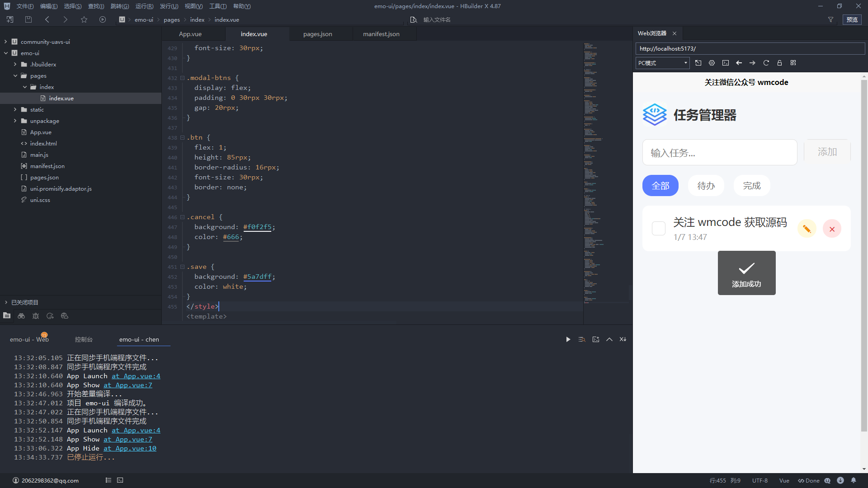The width and height of the screenshot is (868, 488).
Task: Show QR code icon in browser toolbar
Action: [793, 63]
